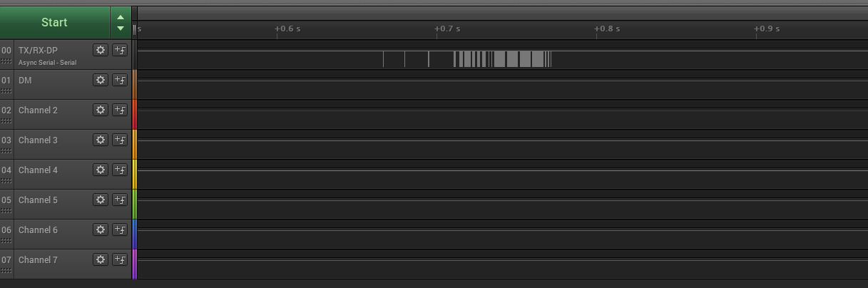
Task: Open settings gear for Channel 3
Action: click(101, 140)
